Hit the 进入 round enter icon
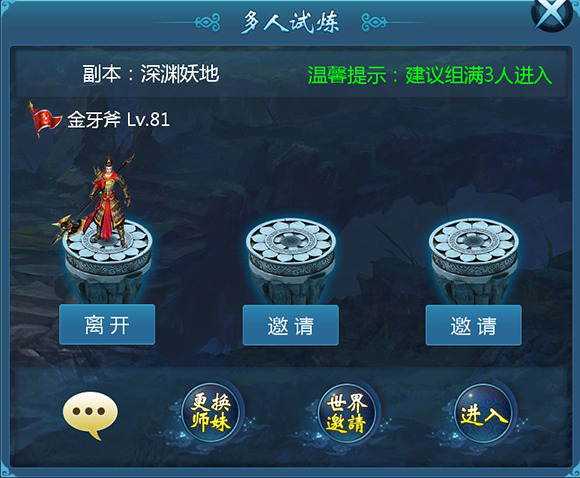 (x=484, y=413)
